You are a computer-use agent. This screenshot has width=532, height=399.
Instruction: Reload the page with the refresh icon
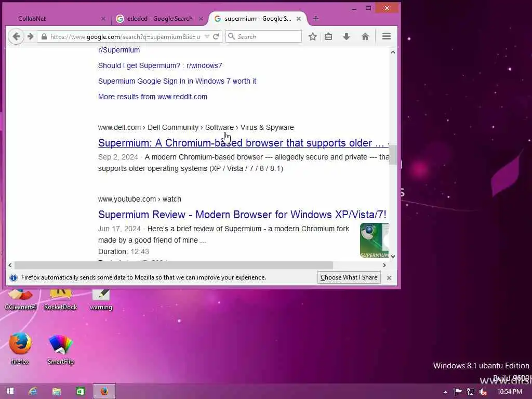(x=216, y=37)
